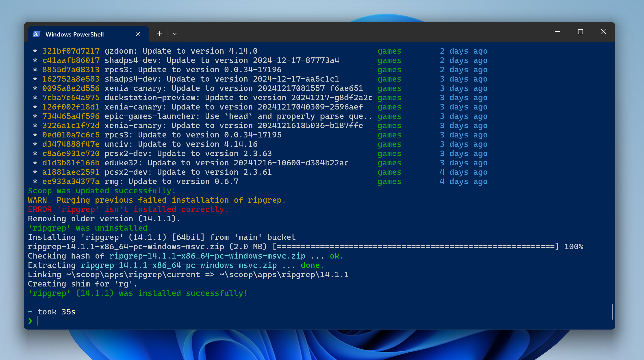Click the green prompt chevron symbol

tap(30, 321)
